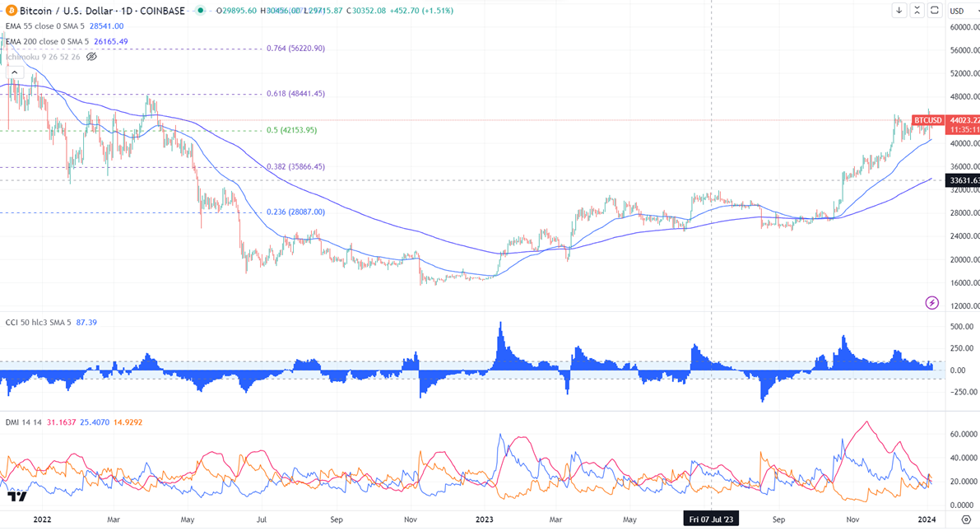This screenshot has height=531, width=980.
Task: Click the 60.0000 level on the DMI scale
Action: [964, 434]
